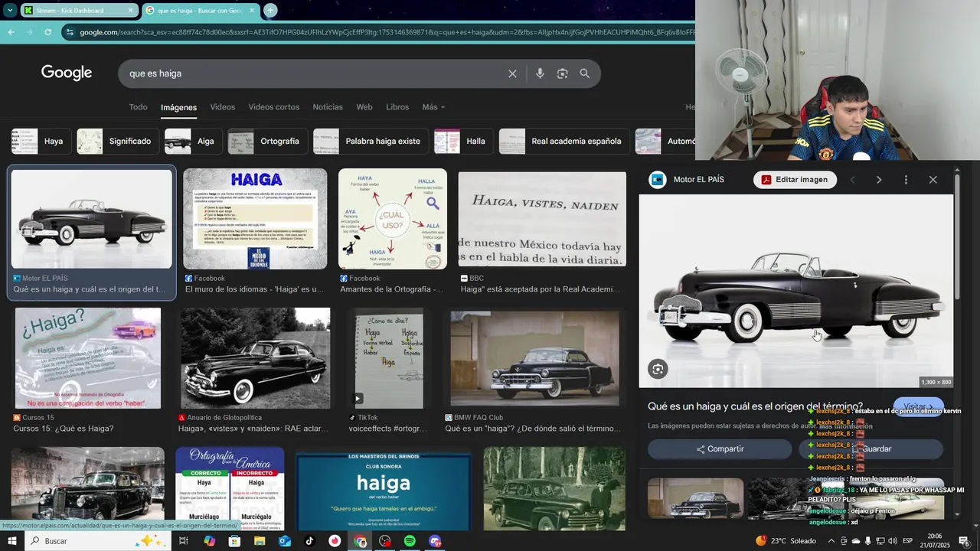Screen dimensions: 980x551
Task: Click the Compartir button in preview
Action: (720, 449)
